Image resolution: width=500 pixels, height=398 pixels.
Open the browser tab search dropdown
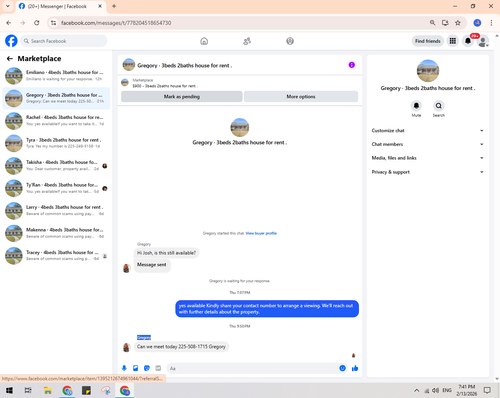(8, 6)
